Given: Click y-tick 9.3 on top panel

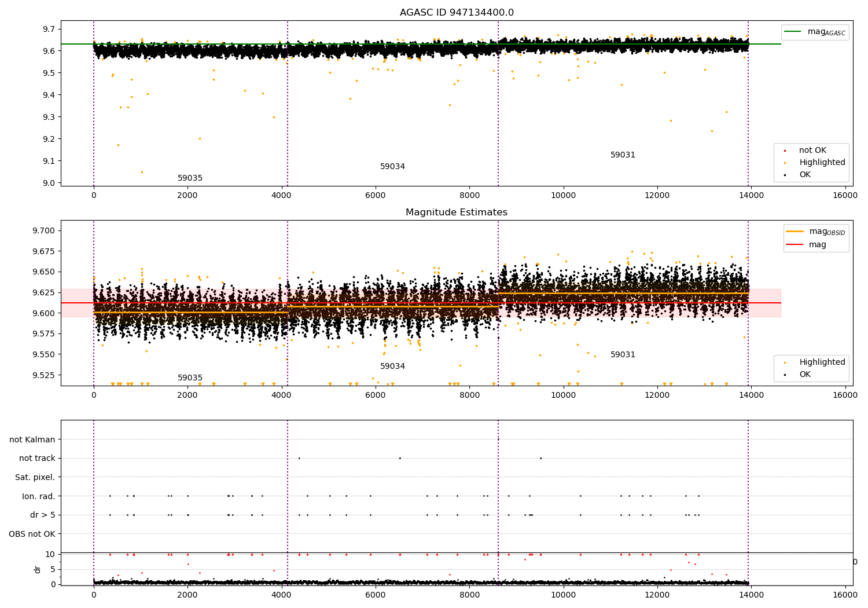Looking at the screenshot, I should (49, 117).
